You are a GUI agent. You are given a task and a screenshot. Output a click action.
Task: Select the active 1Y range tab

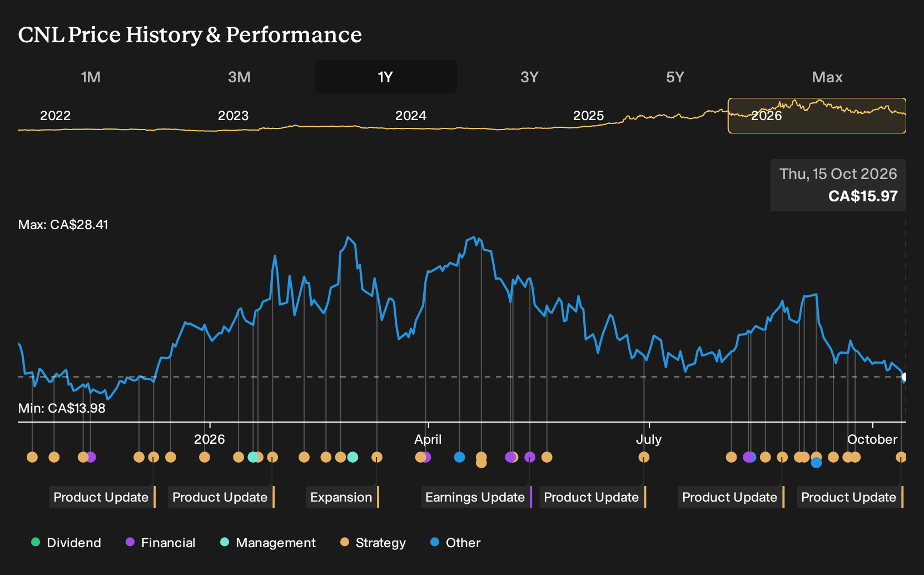coord(386,77)
